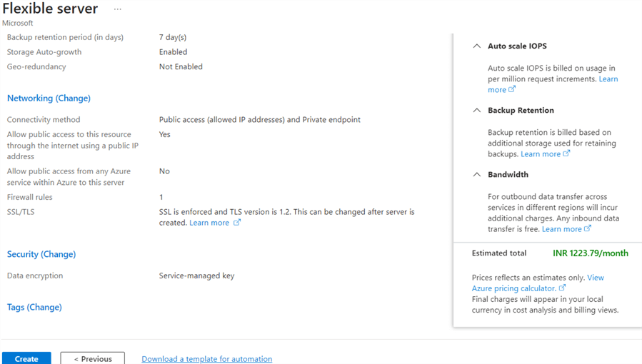Viewport: 642px width, 364px height.
Task: Click external link icon in Backup Retention section
Action: [566, 153]
